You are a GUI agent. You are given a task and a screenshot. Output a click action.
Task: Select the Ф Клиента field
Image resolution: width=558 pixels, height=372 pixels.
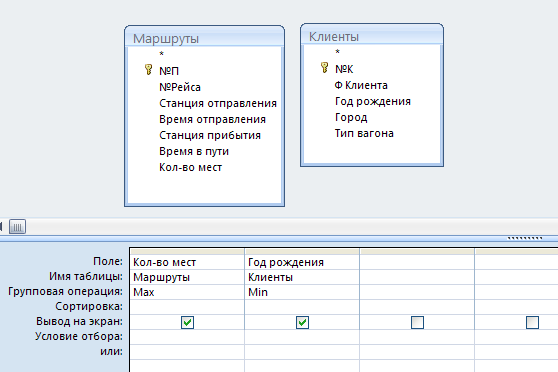click(361, 85)
